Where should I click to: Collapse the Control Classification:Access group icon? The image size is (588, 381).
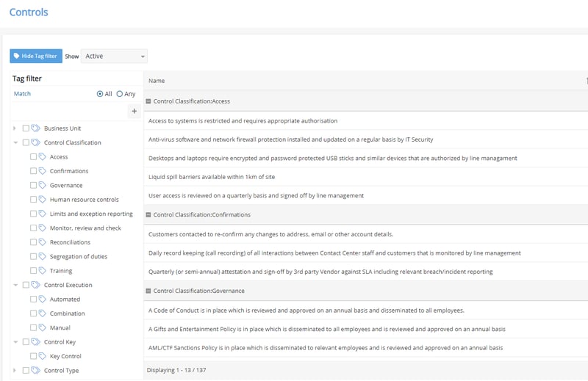pyautogui.click(x=148, y=101)
